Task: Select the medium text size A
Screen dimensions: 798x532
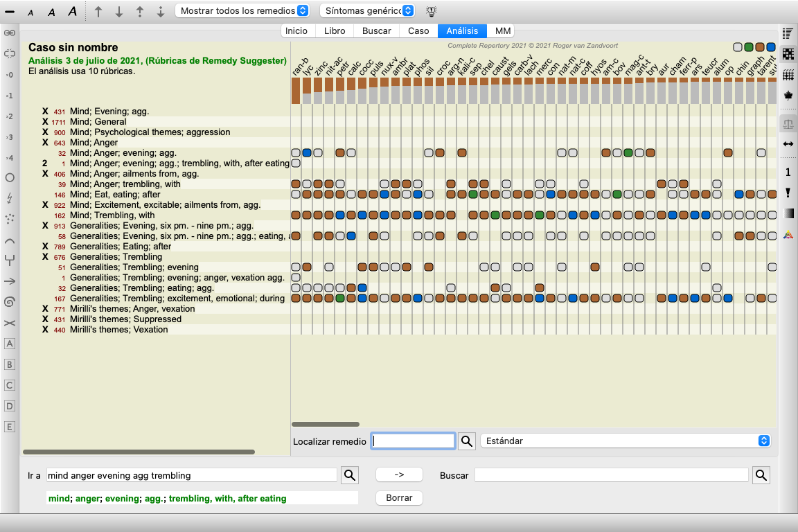Action: pyautogui.click(x=51, y=12)
